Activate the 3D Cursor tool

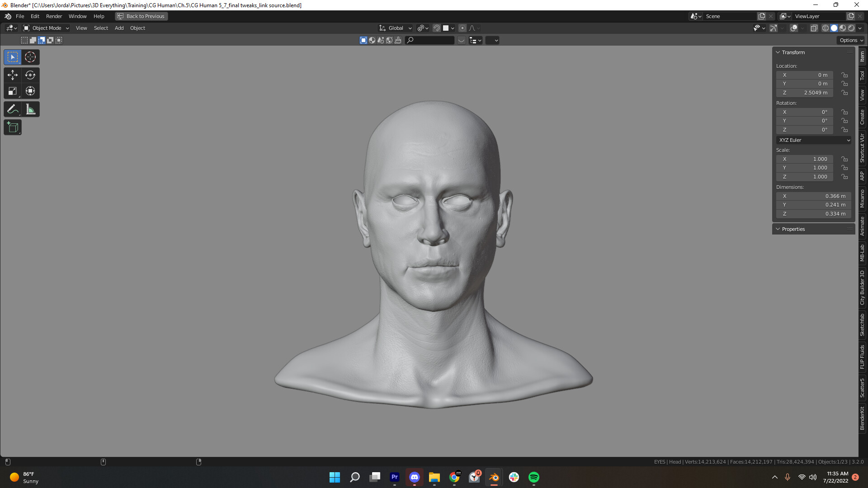click(30, 57)
